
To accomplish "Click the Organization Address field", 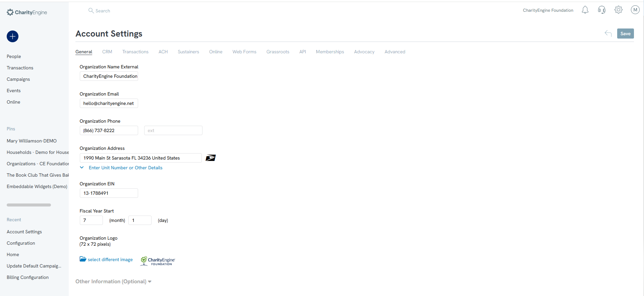I will pyautogui.click(x=141, y=158).
